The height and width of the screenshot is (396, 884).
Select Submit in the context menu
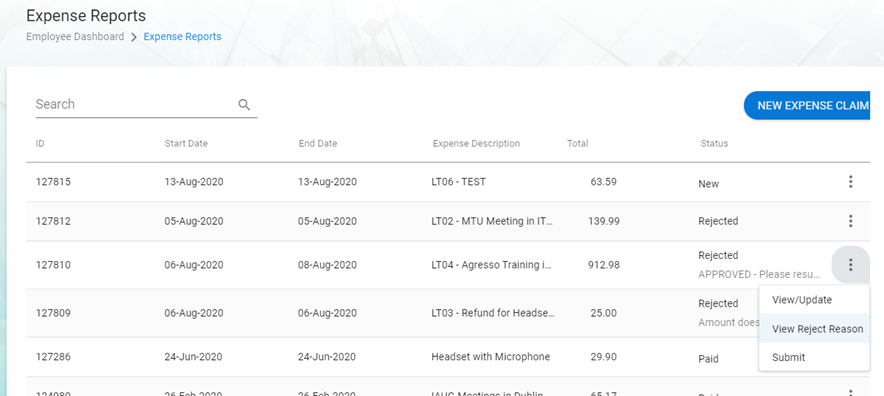click(814, 357)
